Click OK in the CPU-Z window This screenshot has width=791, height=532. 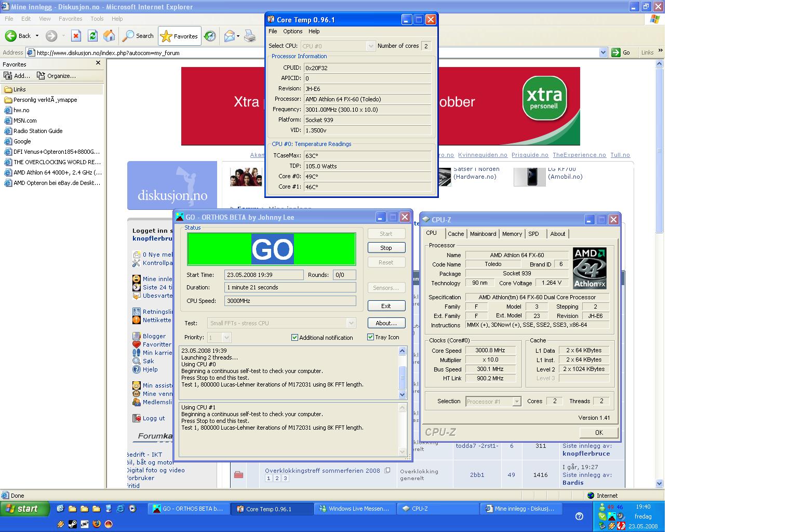[x=599, y=432]
